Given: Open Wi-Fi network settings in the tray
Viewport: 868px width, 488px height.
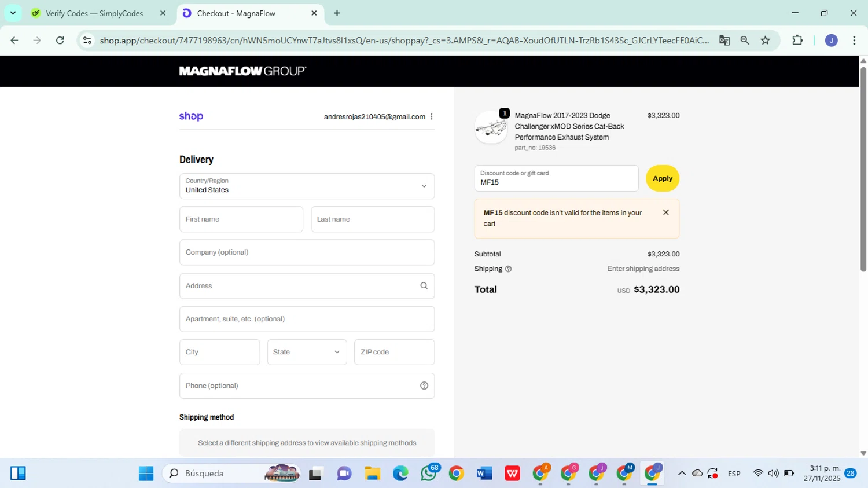Looking at the screenshot, I should 758,474.
